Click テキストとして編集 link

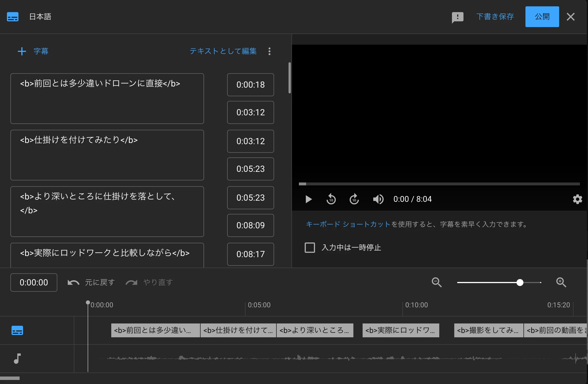click(x=223, y=51)
